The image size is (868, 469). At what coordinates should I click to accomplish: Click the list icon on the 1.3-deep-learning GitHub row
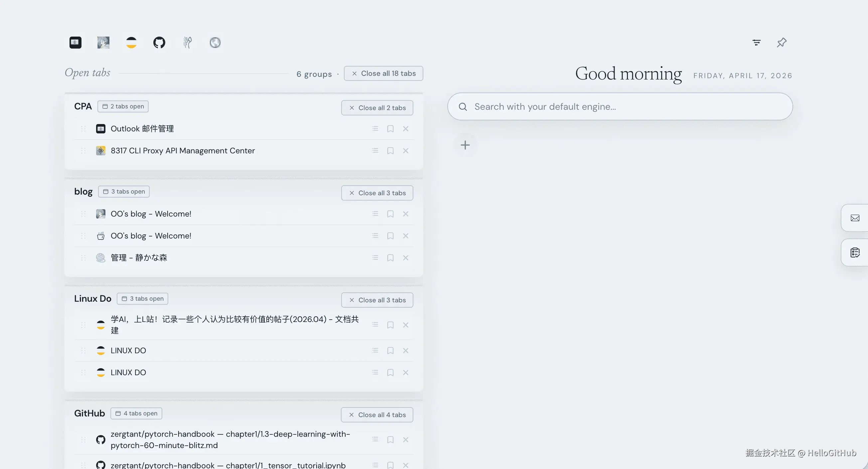tap(375, 439)
